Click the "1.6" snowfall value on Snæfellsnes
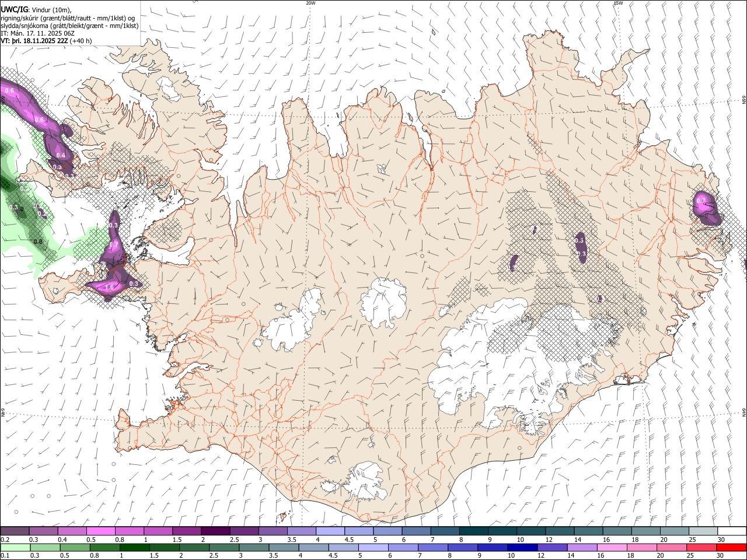Viewport: 747px width, 560px height. (109, 287)
